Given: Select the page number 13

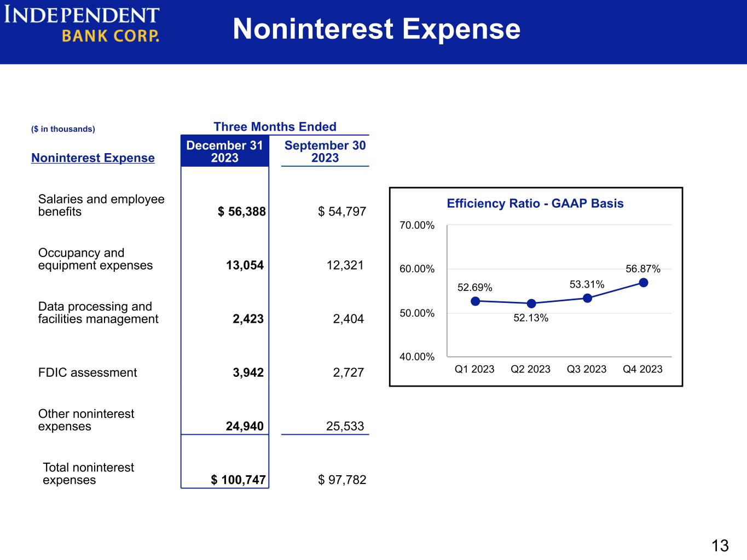Looking at the screenshot, I should pos(720,545).
